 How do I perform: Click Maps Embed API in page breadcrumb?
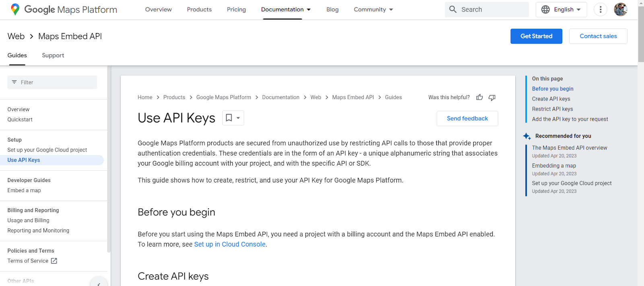coord(353,97)
